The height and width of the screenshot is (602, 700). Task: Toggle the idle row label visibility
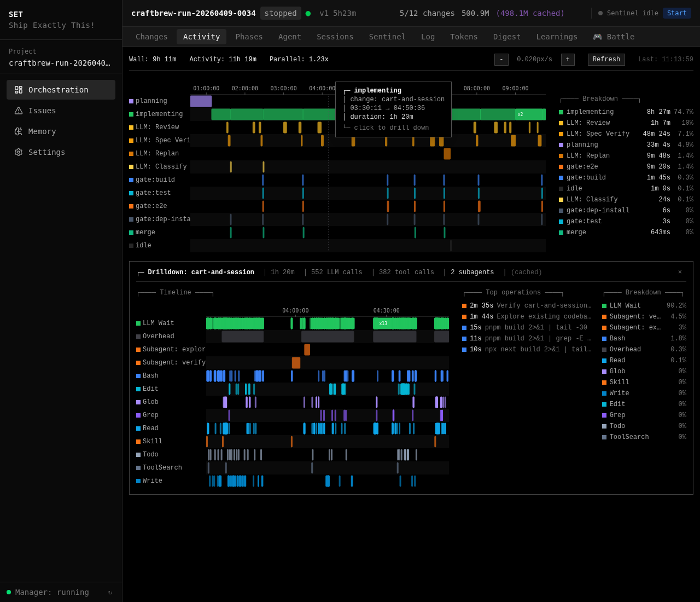tap(143, 245)
